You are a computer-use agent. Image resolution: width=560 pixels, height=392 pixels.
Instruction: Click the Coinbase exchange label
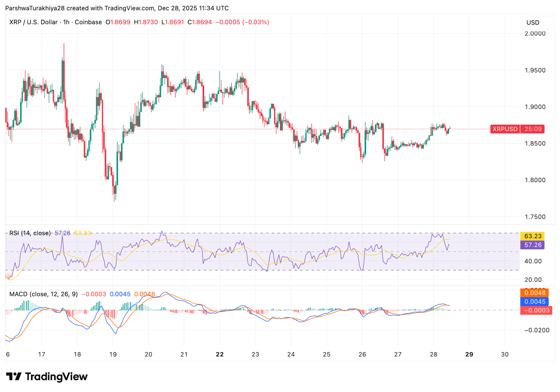click(89, 22)
